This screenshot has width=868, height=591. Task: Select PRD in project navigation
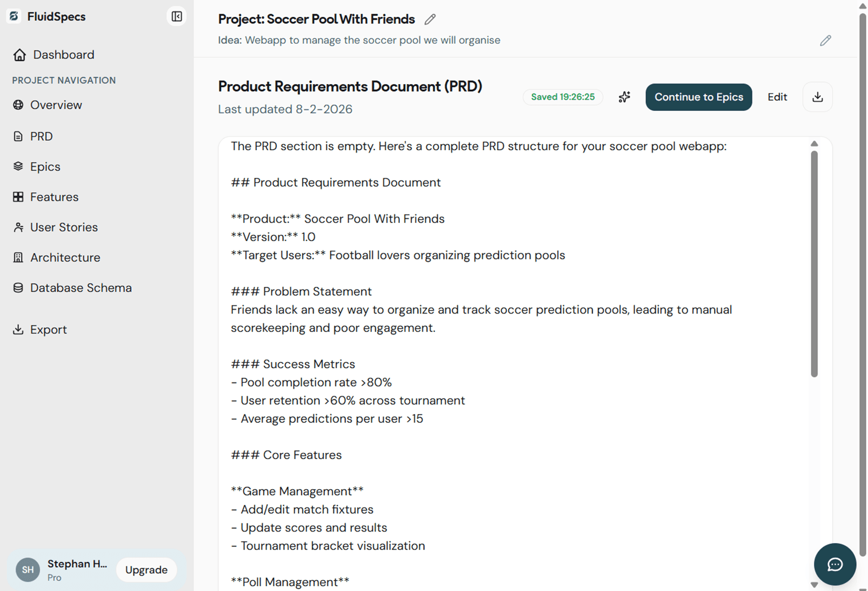[x=41, y=137]
